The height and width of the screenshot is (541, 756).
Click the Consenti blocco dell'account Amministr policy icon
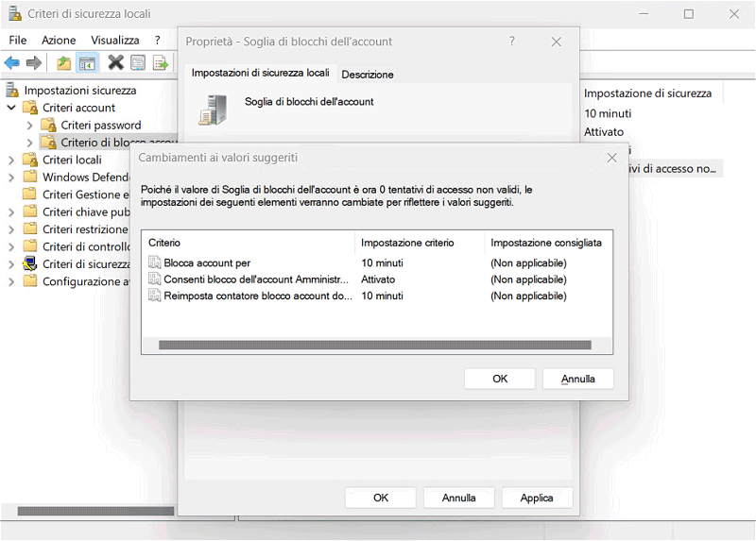[154, 279]
